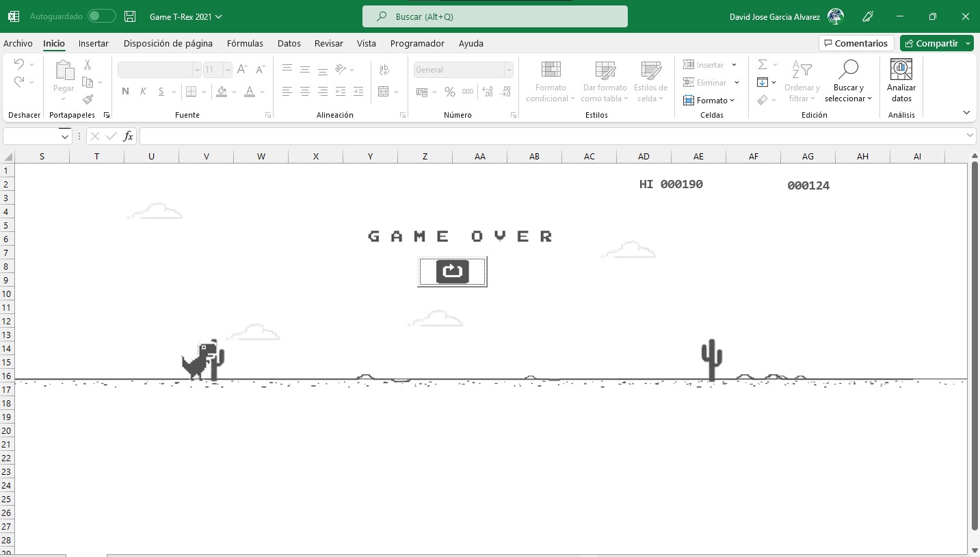Click the thousands separator 000 icon
Image resolution: width=980 pixels, height=557 pixels.
[468, 91]
